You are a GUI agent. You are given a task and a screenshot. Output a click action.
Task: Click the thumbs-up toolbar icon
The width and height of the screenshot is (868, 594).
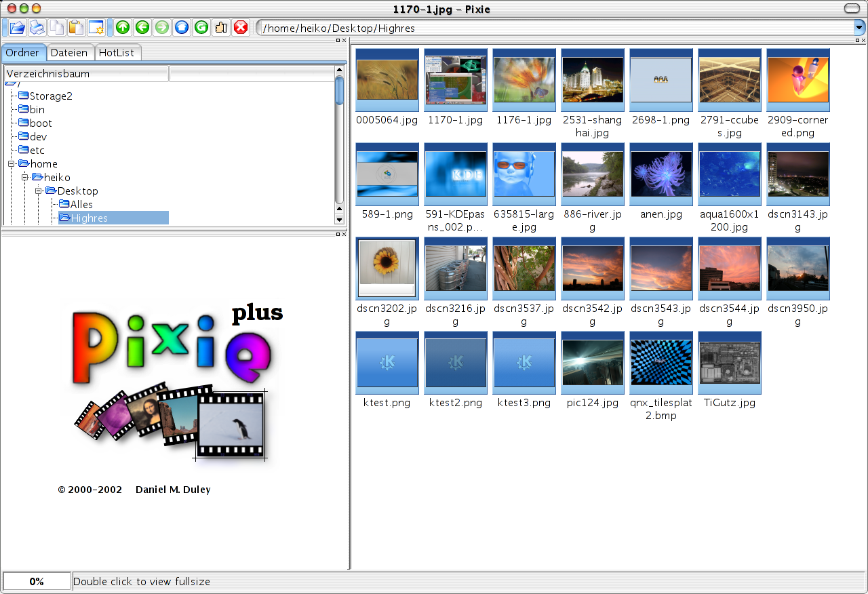click(x=221, y=28)
